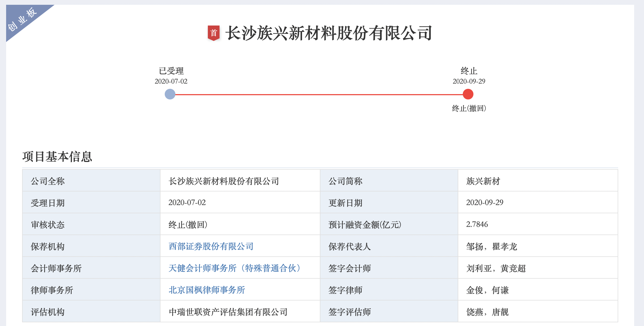Click 受理日期 value 2020-07-02 in table
Viewport: 644px width, 326px height.
coord(240,202)
